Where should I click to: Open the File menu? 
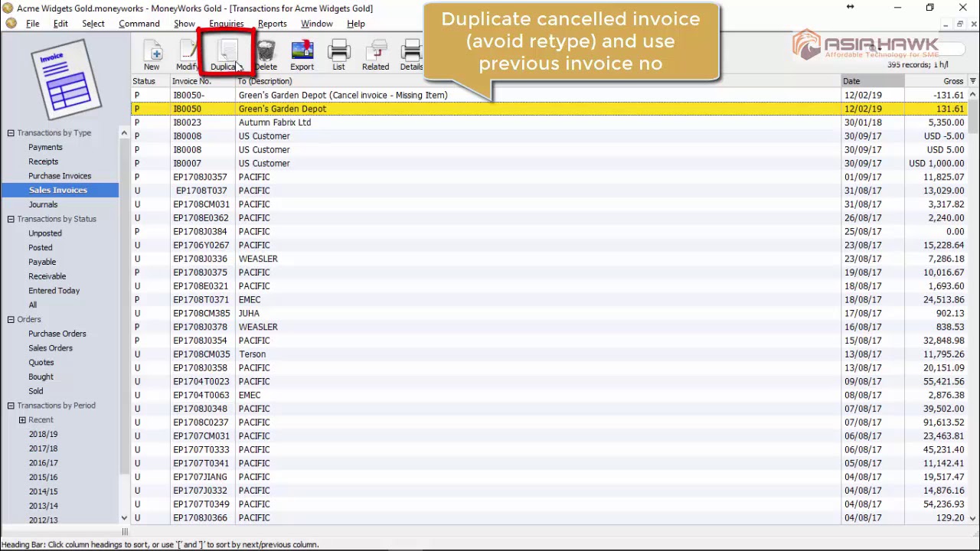[x=33, y=24]
